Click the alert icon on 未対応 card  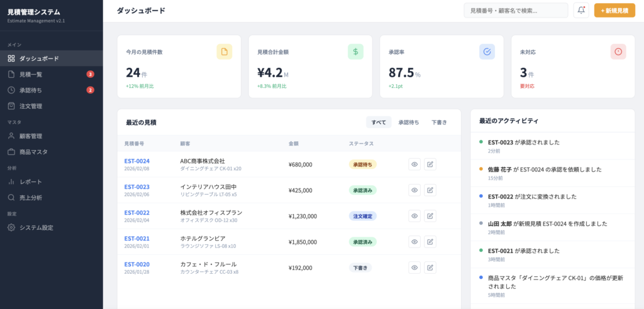(x=618, y=51)
